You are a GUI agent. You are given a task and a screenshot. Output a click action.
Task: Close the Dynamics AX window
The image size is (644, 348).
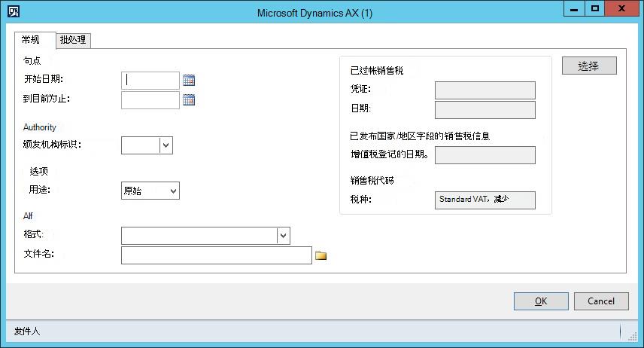pos(622,8)
